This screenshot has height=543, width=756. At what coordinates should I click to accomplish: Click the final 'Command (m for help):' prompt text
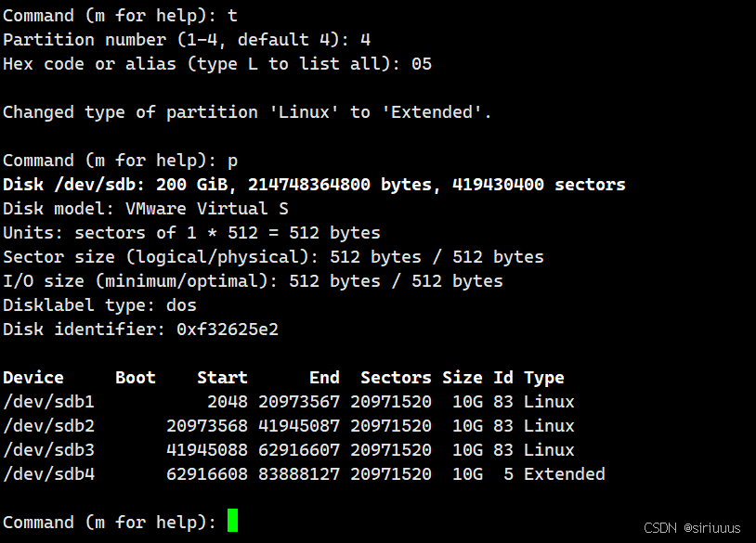coord(110,523)
